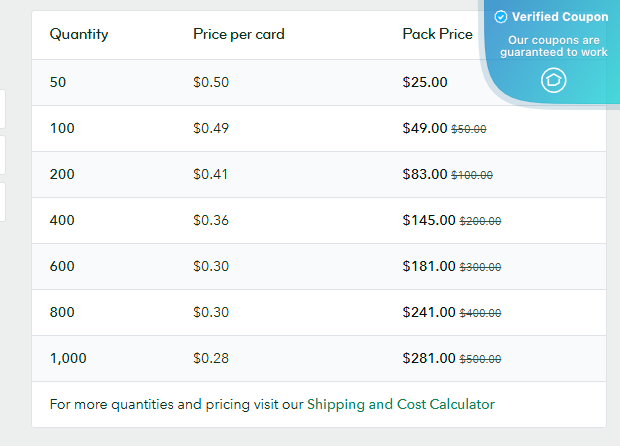Screen dimensions: 620x446
Task: Click the $281.00 pack price
Action: point(429,358)
